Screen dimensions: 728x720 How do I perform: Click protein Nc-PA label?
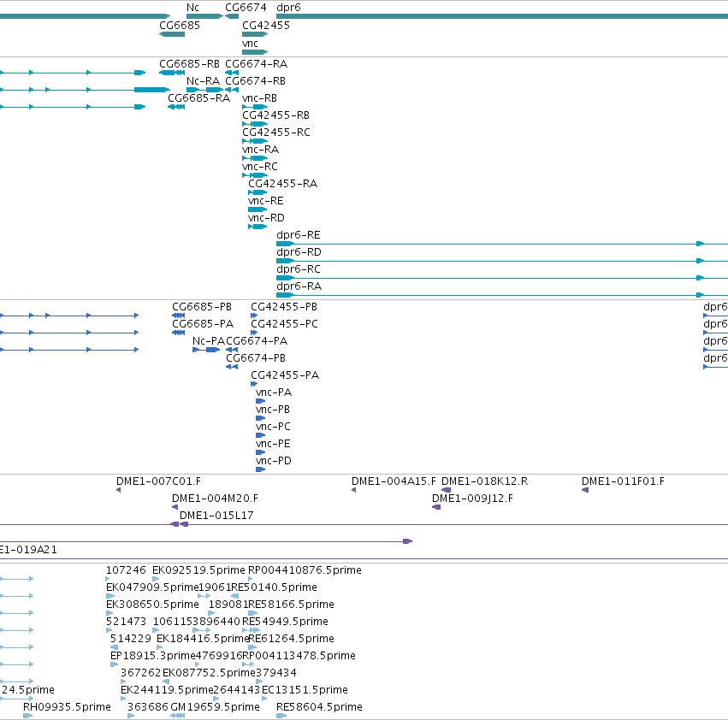tap(209, 341)
